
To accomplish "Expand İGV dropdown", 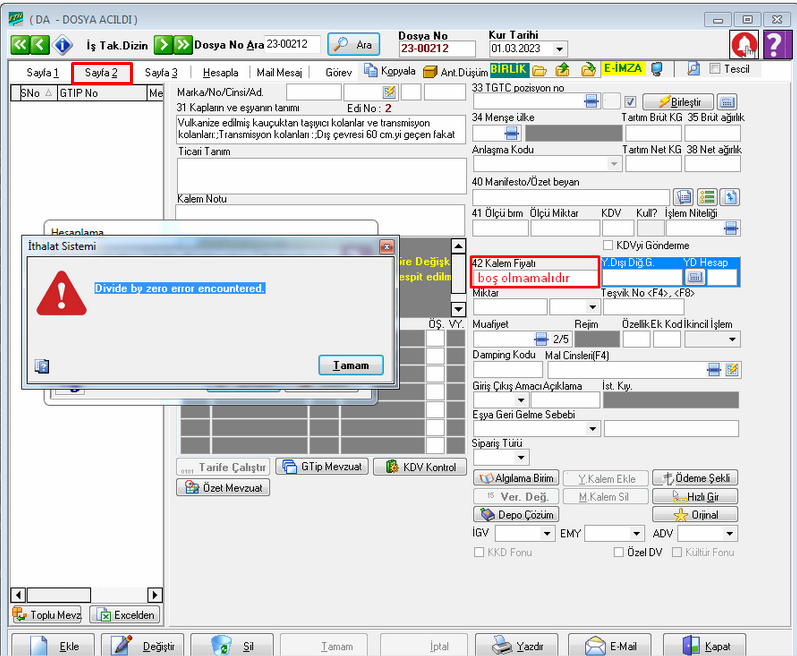I will click(x=547, y=534).
